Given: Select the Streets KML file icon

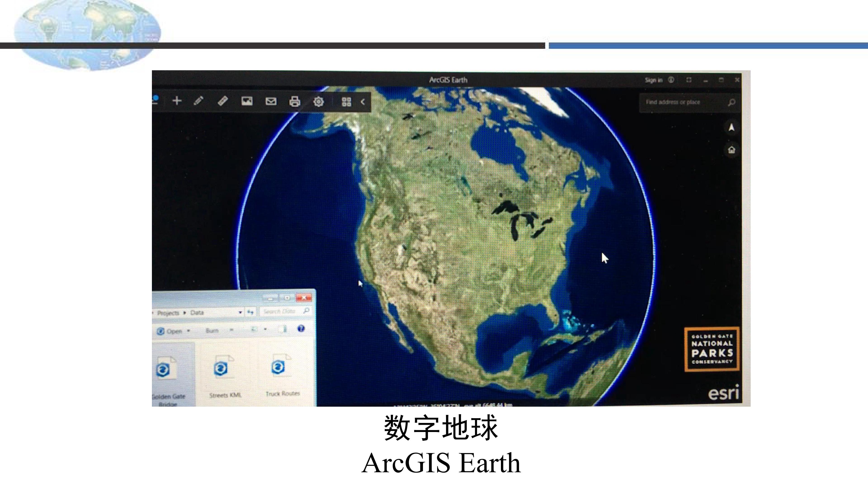Looking at the screenshot, I should click(x=224, y=366).
